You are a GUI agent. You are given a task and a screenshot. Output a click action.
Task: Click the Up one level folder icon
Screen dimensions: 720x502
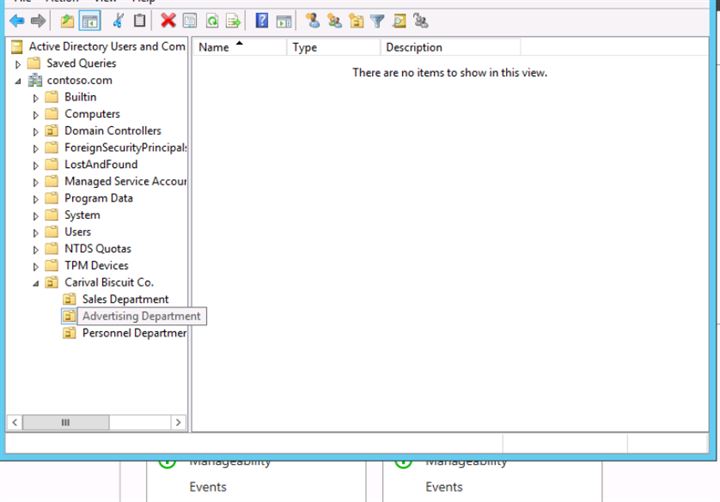[x=67, y=20]
